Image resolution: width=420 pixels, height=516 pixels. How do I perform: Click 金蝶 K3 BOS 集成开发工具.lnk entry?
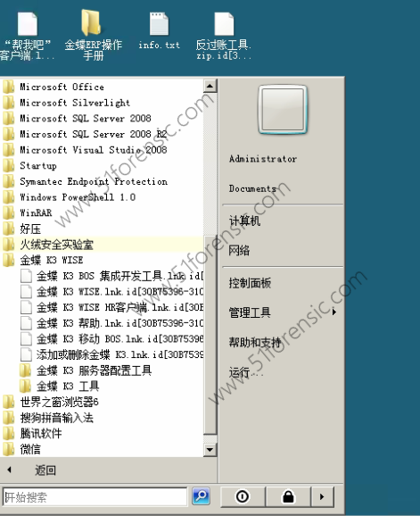[x=111, y=276]
